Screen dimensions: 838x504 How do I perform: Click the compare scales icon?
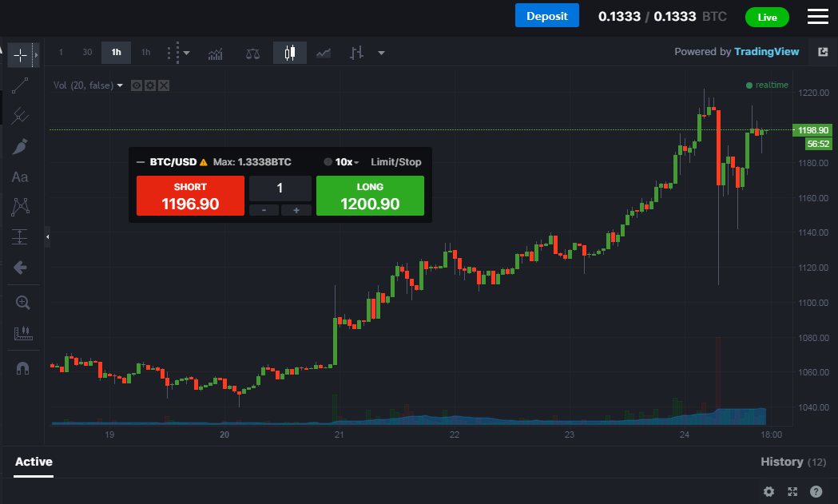tap(252, 54)
